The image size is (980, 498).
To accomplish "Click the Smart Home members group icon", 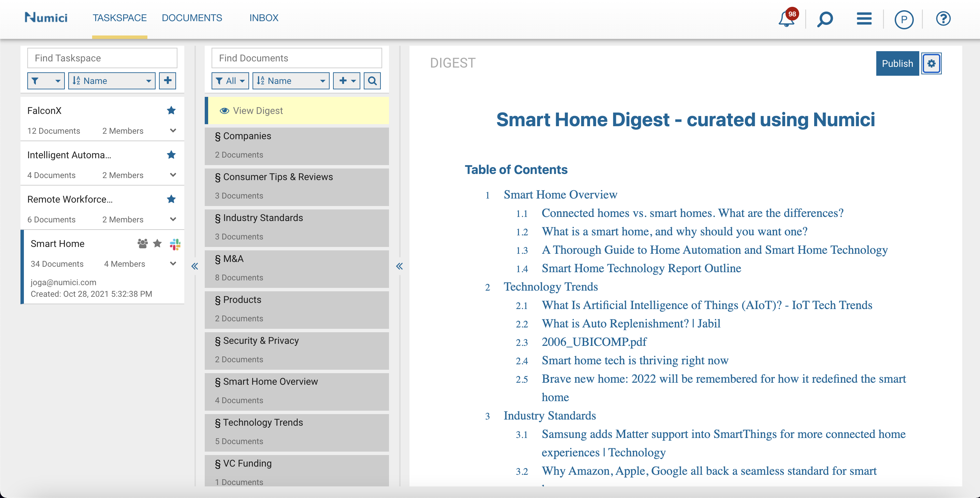I will (142, 244).
